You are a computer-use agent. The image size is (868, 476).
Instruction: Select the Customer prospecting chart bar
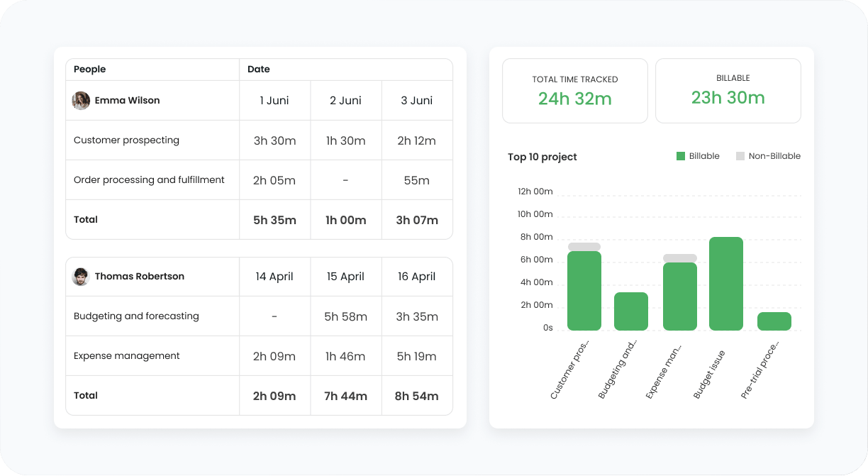584,287
